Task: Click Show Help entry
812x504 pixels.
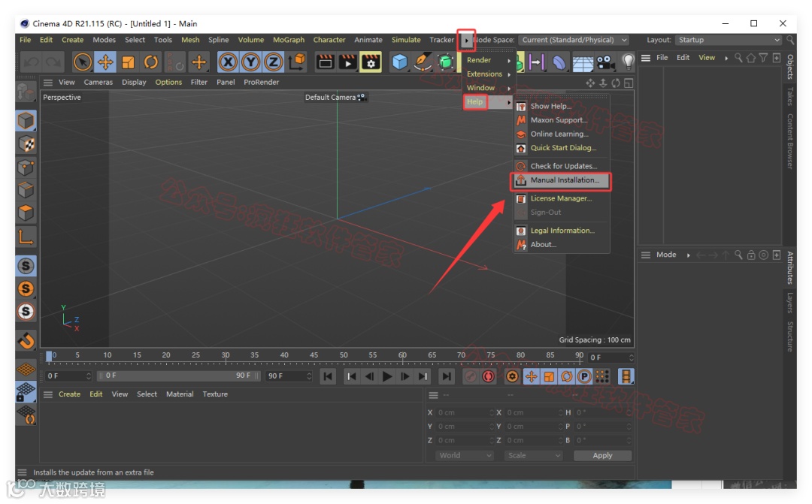Action: (x=562, y=106)
